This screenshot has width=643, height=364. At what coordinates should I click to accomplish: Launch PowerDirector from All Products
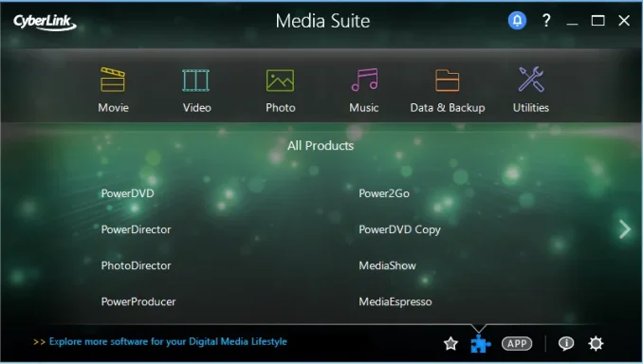pyautogui.click(x=137, y=229)
